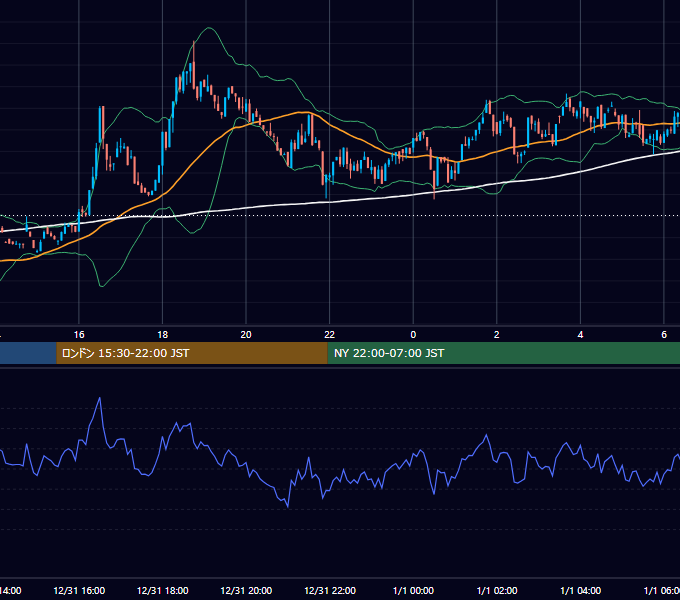Click hour label 22 on the price chart axis

(x=330, y=334)
